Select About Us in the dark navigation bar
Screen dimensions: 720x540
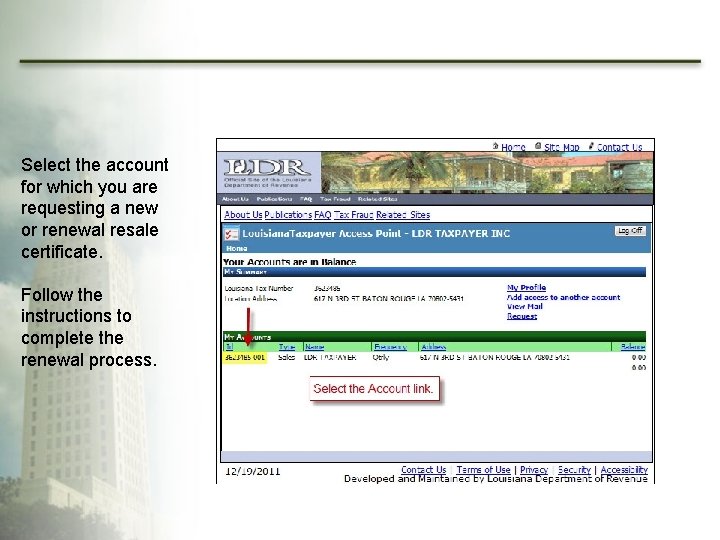[235, 199]
